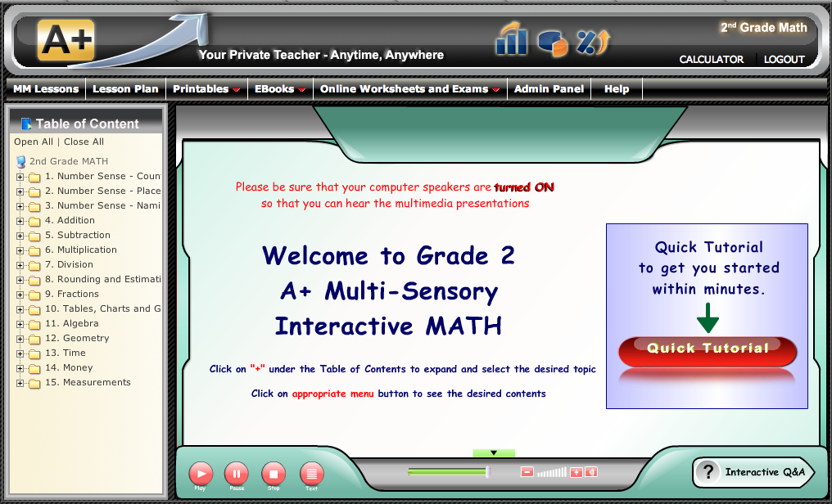
Task: Click the volume level bars indicator
Action: coord(552,471)
